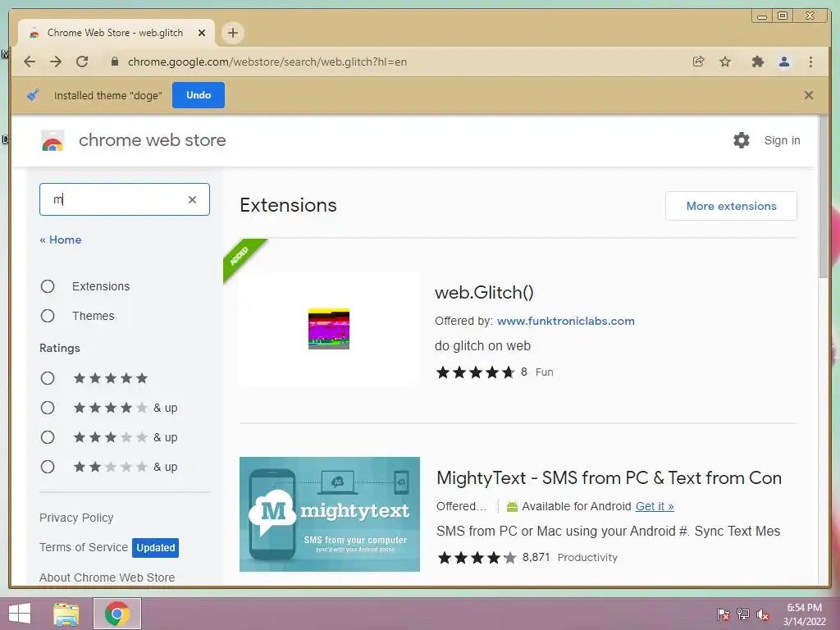Open About Chrome Web Store link

click(x=107, y=577)
